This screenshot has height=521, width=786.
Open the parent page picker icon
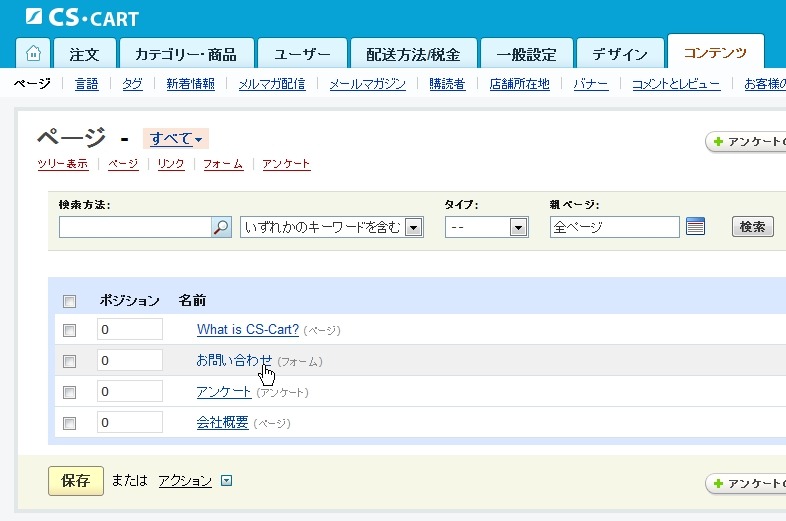coord(695,227)
